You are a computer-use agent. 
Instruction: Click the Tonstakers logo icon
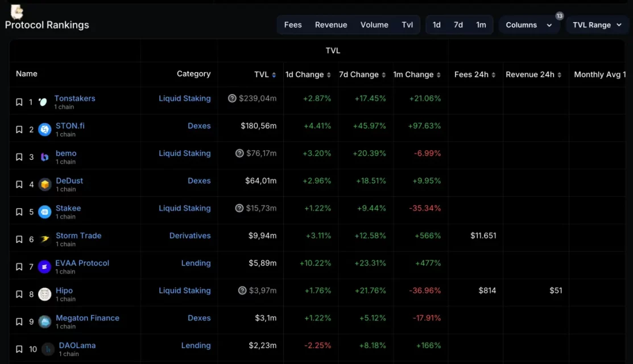pyautogui.click(x=43, y=102)
